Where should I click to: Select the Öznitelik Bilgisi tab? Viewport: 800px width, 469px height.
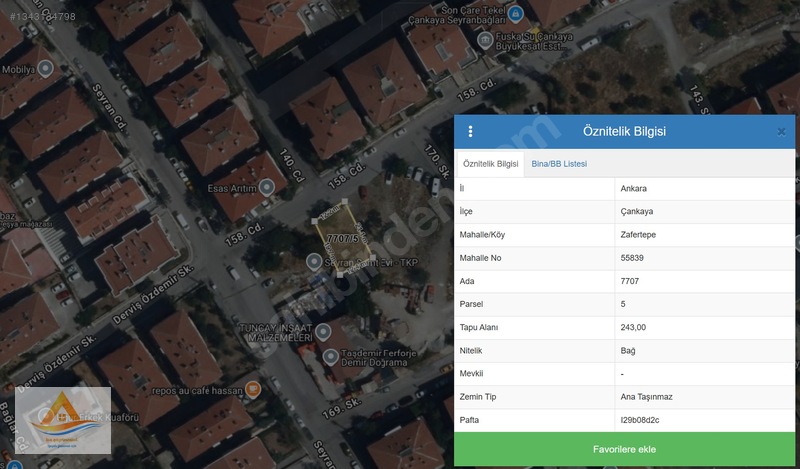pyautogui.click(x=490, y=164)
